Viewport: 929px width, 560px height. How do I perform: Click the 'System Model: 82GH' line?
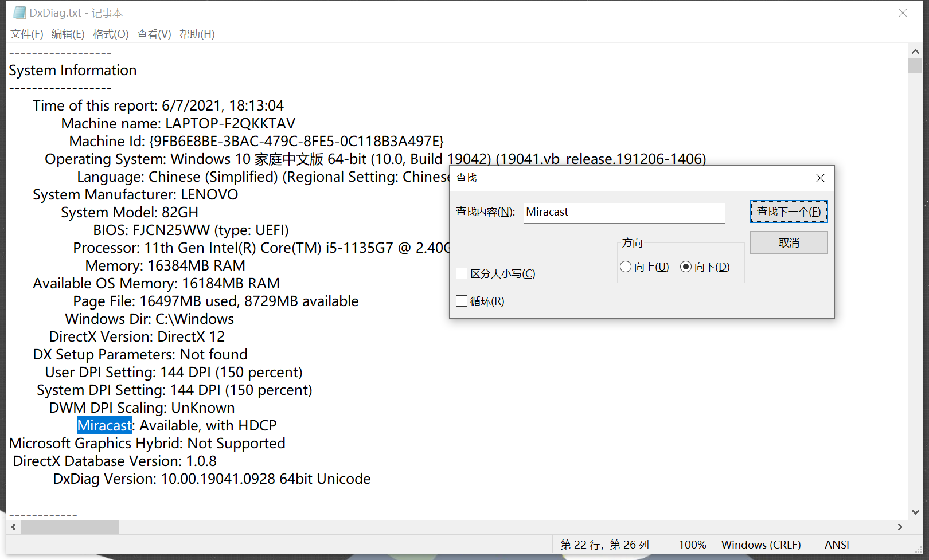pos(130,212)
